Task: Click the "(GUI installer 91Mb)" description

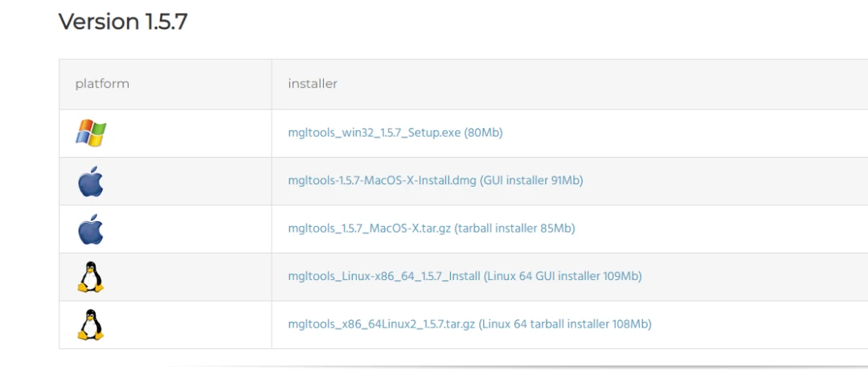Action: (532, 181)
